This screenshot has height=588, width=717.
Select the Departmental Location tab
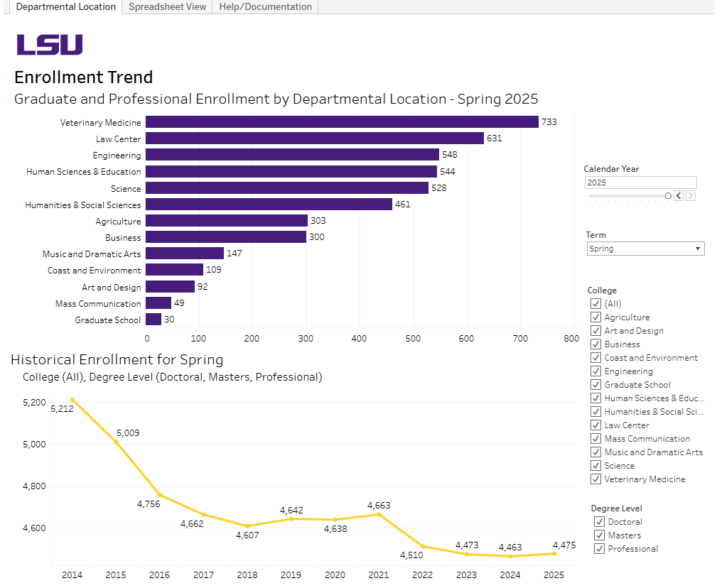click(x=65, y=7)
